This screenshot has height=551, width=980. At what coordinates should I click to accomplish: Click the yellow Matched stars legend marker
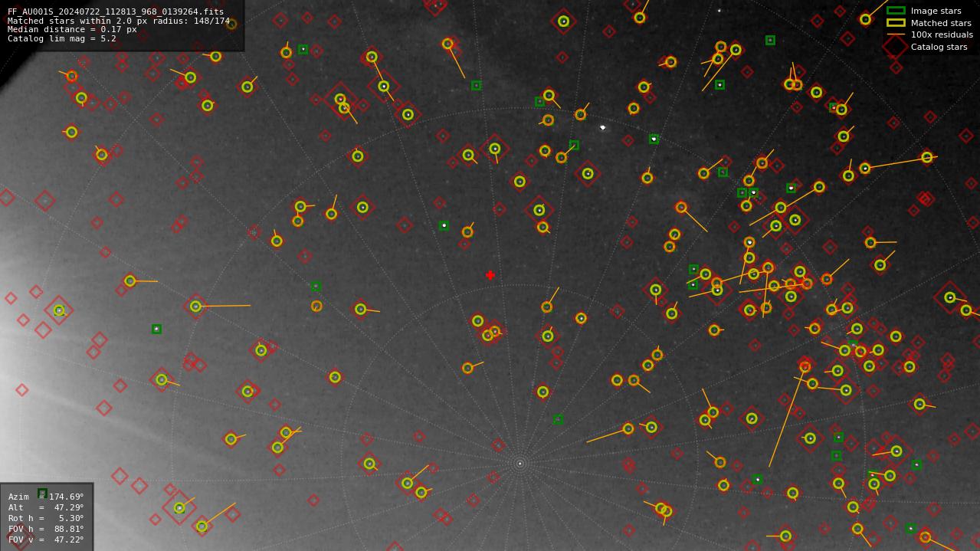[x=896, y=23]
